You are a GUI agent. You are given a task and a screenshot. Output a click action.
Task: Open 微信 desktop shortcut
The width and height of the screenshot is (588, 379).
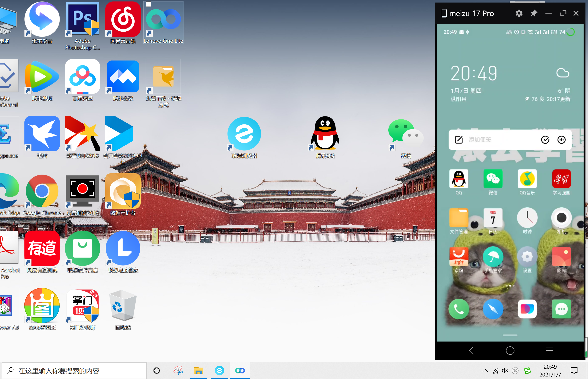point(406,137)
